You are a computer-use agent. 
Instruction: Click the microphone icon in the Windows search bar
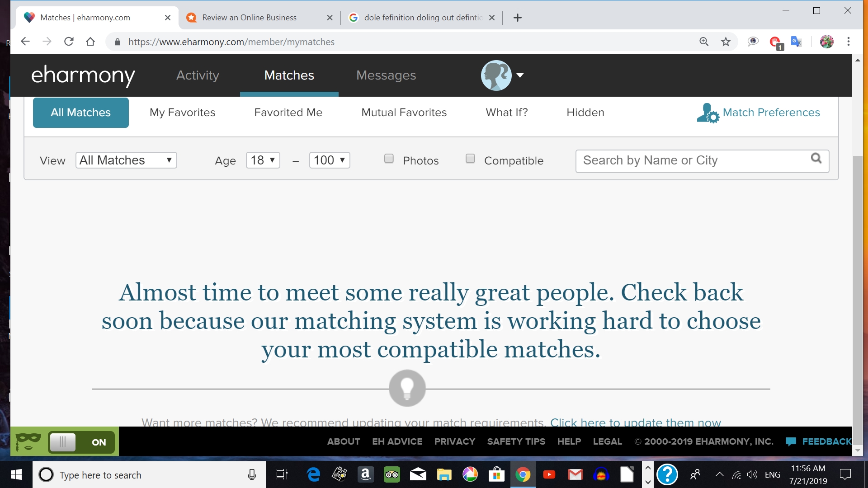pyautogui.click(x=251, y=474)
